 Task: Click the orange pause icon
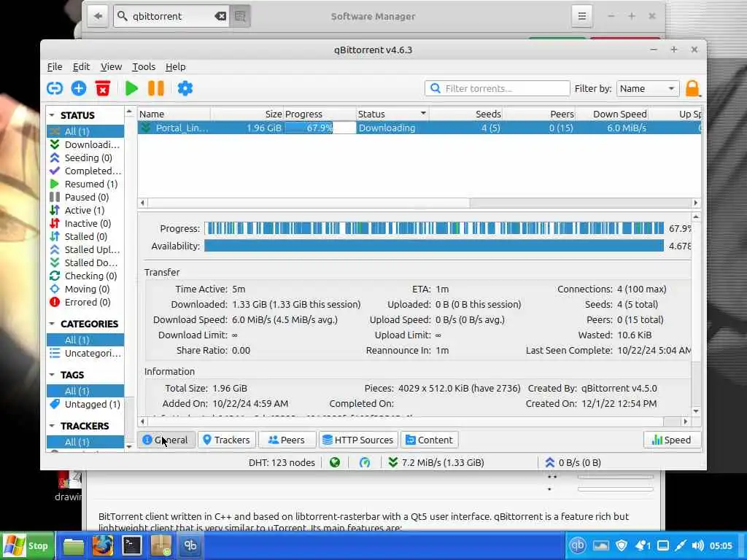click(x=156, y=88)
